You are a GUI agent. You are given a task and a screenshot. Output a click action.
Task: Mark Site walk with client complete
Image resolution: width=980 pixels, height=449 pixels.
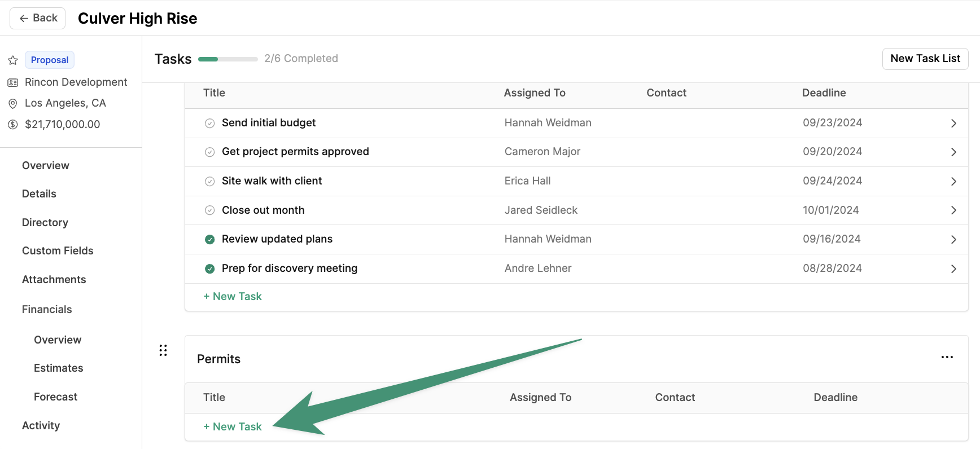(209, 181)
